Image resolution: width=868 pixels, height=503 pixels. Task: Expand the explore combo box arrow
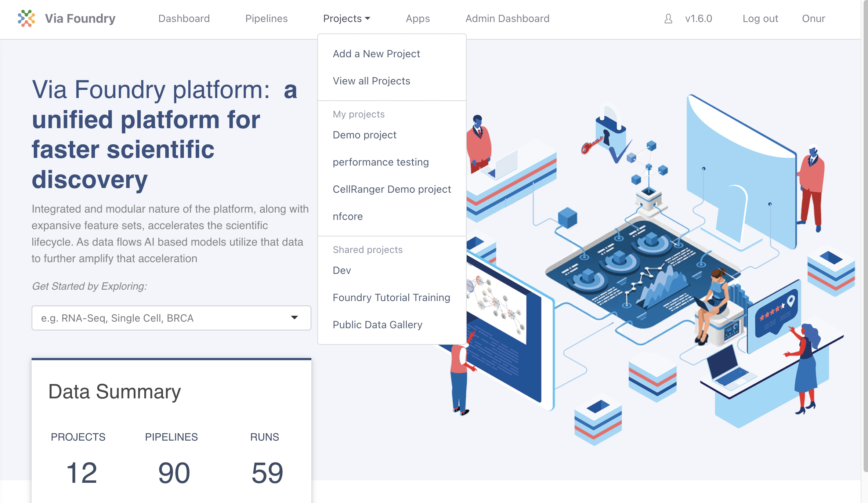[x=294, y=318]
